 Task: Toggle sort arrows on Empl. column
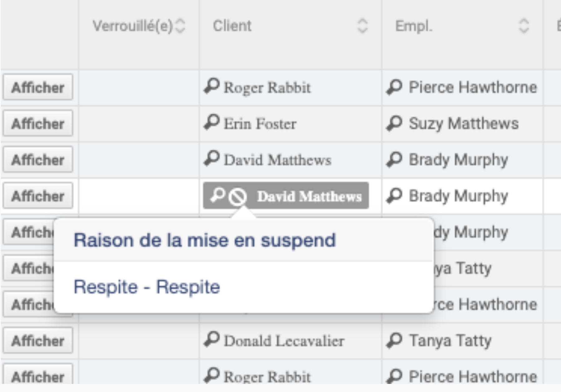pos(524,26)
